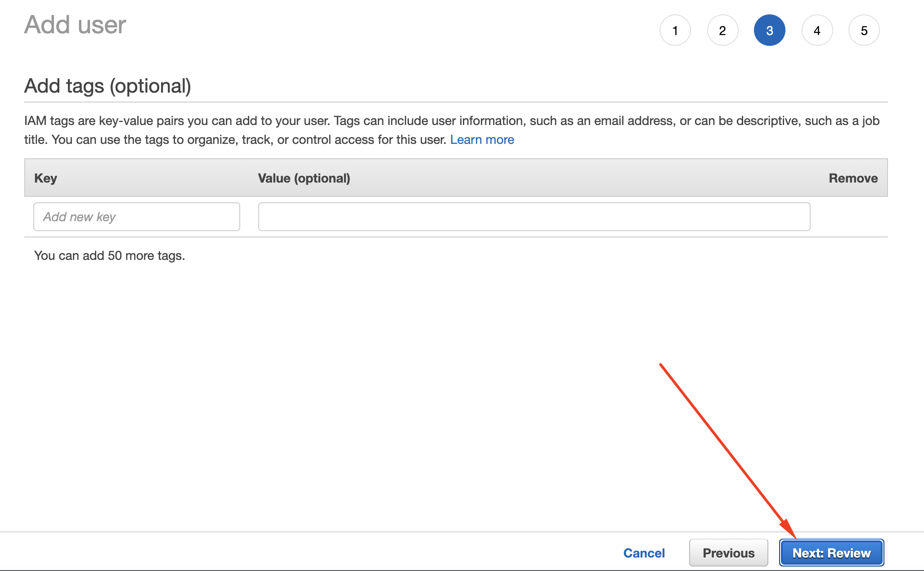
Task: Continue with Next: Review button
Action: pyautogui.click(x=832, y=553)
